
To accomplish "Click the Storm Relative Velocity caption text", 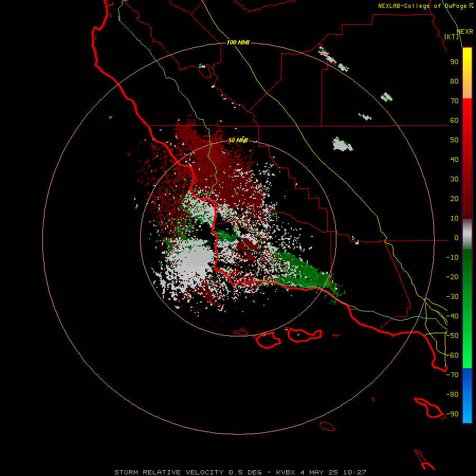I will [x=241, y=472].
